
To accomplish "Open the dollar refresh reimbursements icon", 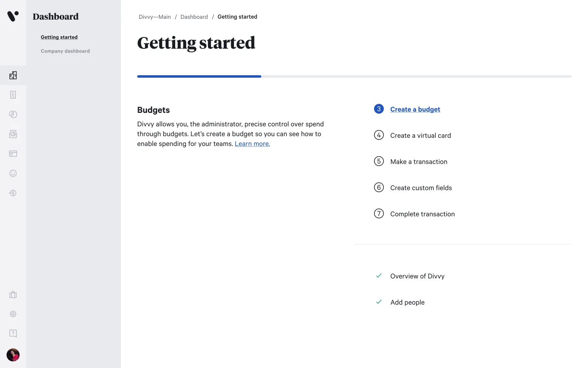I will click(13, 193).
